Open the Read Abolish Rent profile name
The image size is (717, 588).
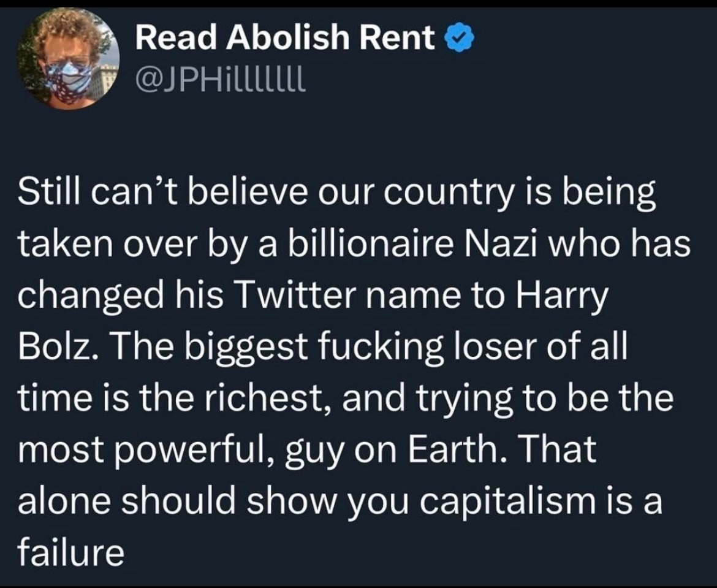point(285,39)
